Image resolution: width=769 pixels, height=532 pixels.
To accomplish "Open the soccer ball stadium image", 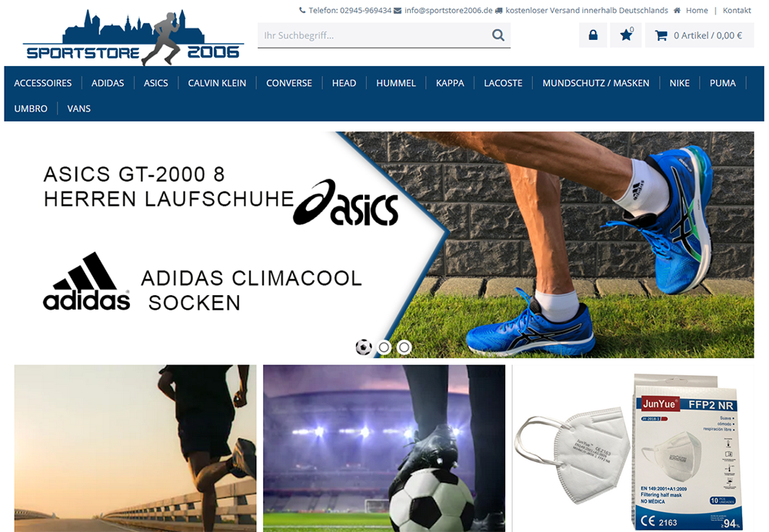I will point(384,448).
